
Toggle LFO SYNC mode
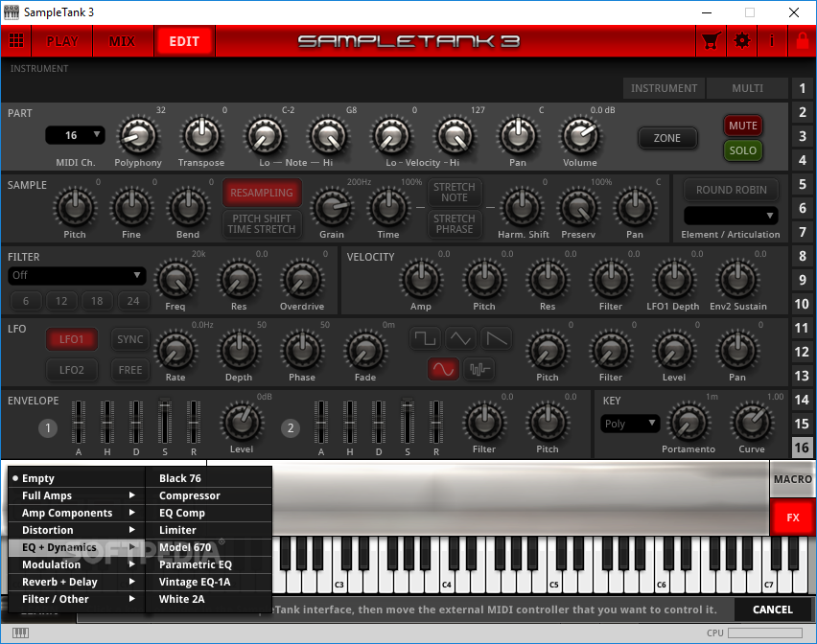point(130,339)
